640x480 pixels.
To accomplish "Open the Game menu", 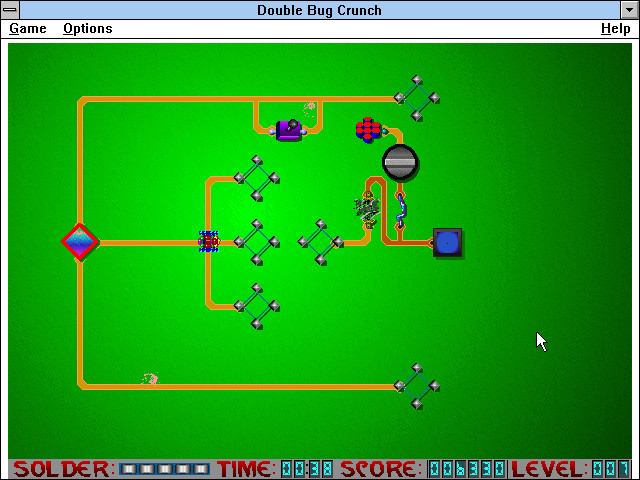I will (28, 29).
